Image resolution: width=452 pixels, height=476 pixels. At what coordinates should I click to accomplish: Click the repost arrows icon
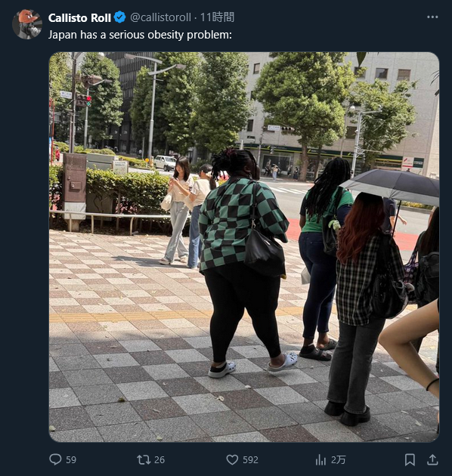click(144, 459)
